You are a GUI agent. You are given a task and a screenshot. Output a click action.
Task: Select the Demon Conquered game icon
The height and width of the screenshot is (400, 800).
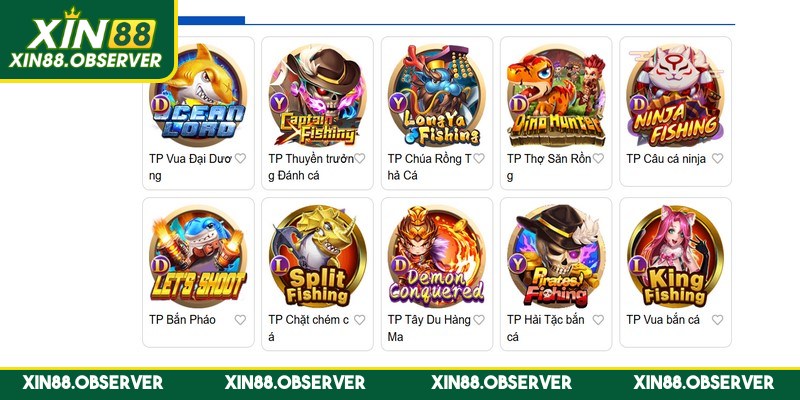(x=437, y=256)
